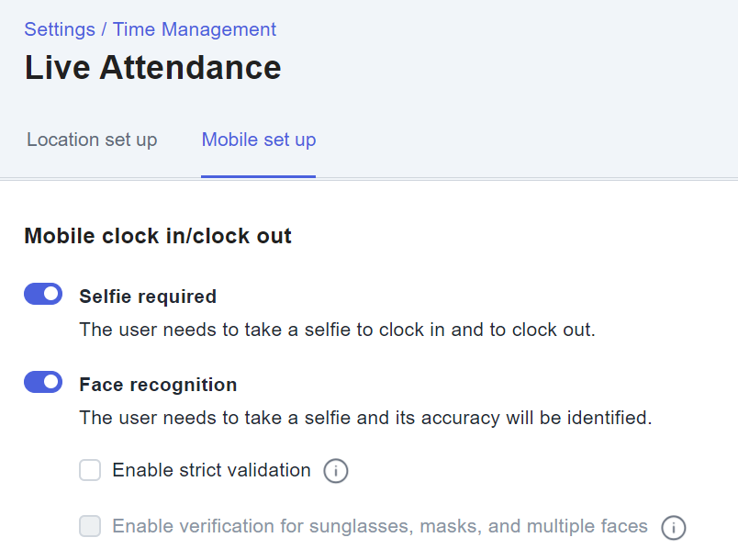Click the Enable strict validation label
Viewport: 738px width, 560px height.
[x=211, y=470]
